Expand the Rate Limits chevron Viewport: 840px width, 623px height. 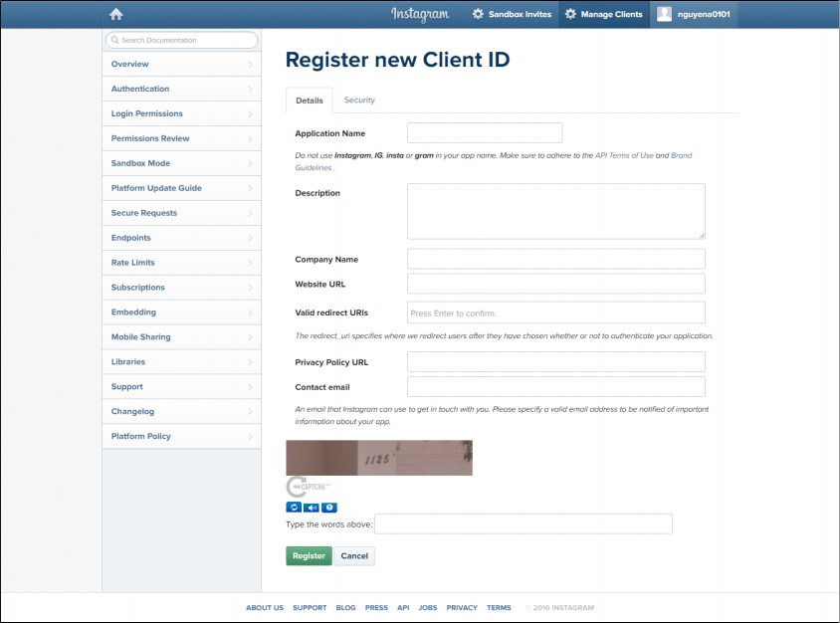tap(250, 263)
